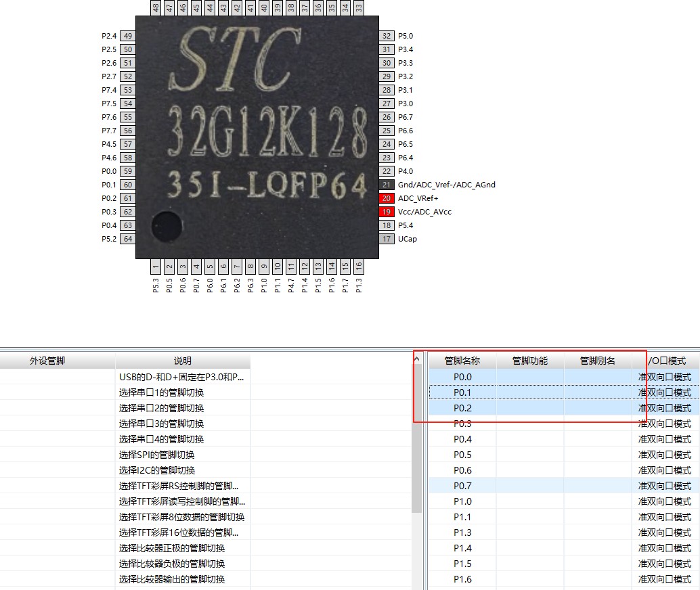Open the I/O mode cell in the P1.5 row
The width and height of the screenshot is (700, 590).
click(x=666, y=564)
